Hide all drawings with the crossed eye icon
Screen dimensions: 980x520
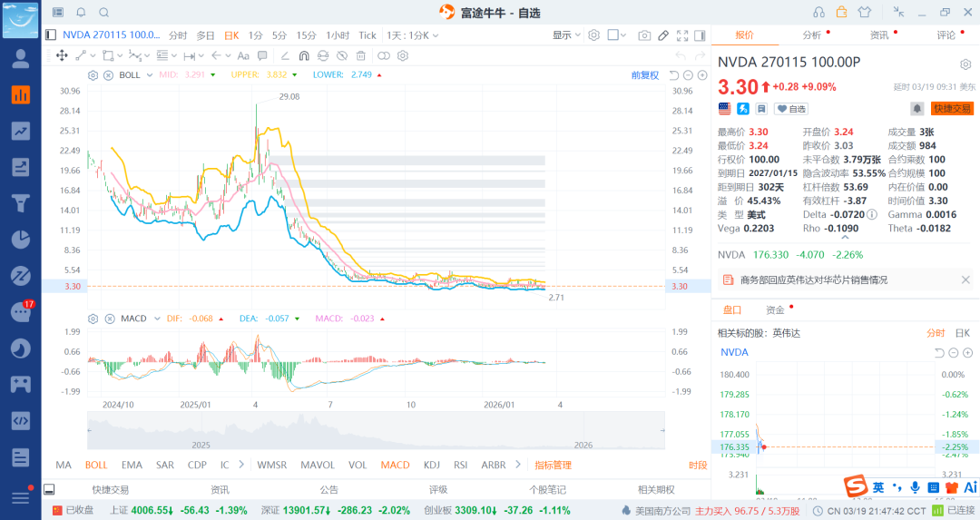[x=342, y=55]
